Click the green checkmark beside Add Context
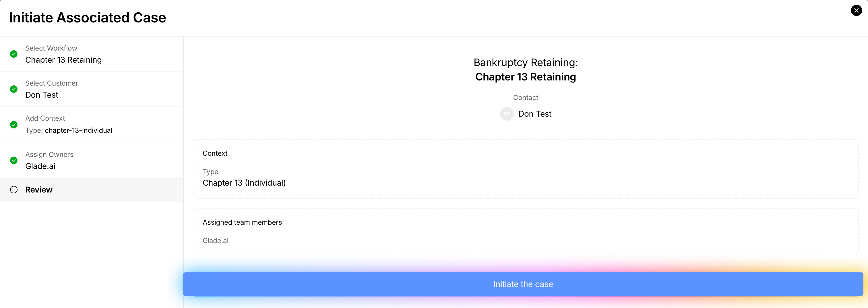868x308 pixels. 14,124
